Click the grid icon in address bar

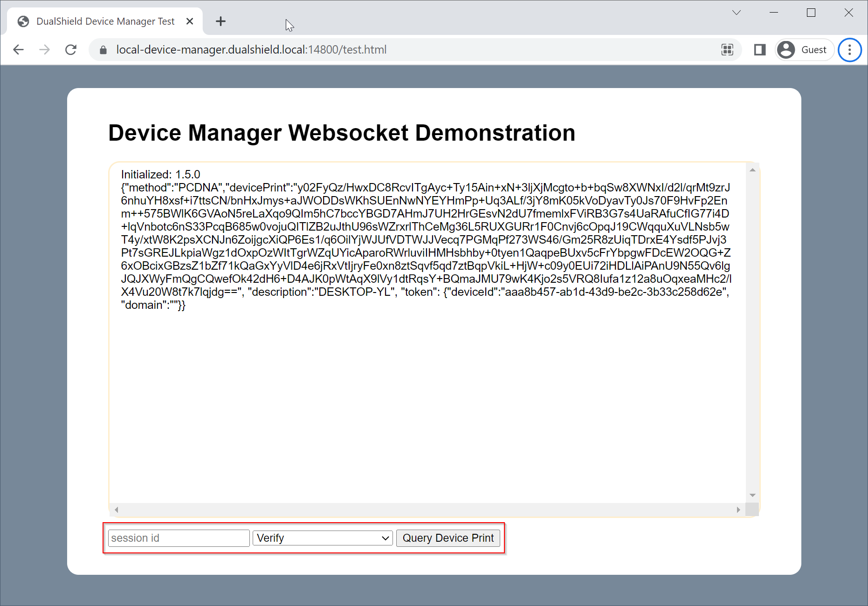click(727, 50)
